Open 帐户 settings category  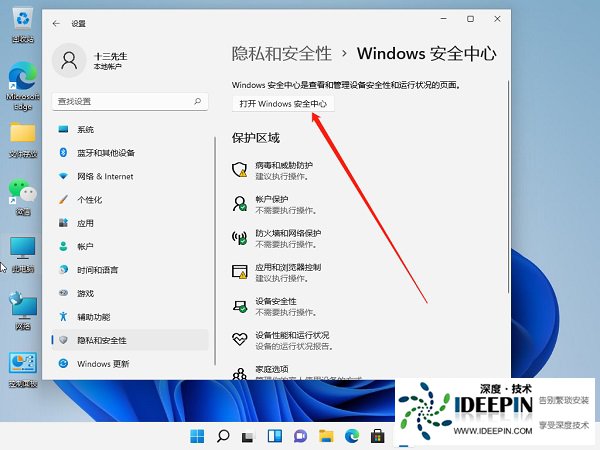[x=130, y=246]
